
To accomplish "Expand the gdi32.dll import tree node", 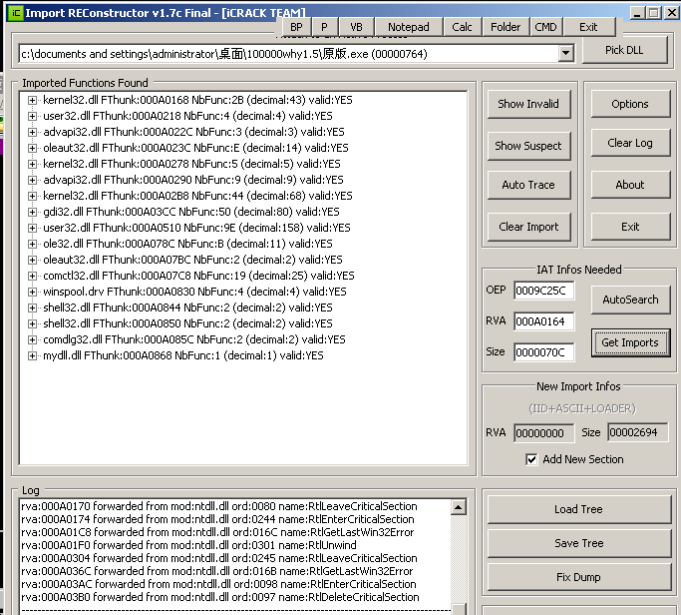I will [32, 212].
